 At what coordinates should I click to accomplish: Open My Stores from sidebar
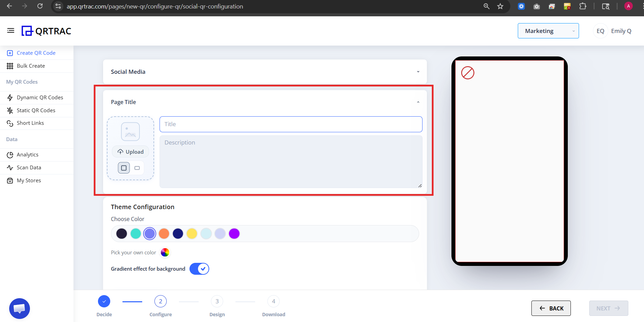pyautogui.click(x=28, y=180)
